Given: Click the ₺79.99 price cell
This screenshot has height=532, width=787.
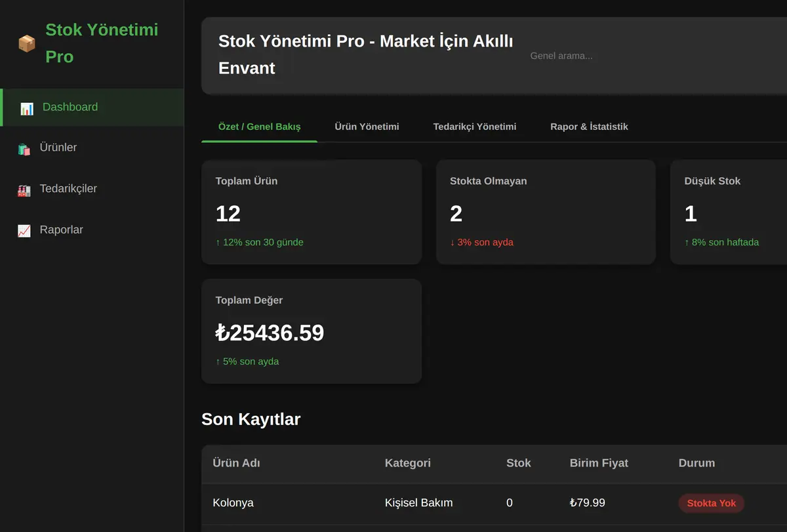Looking at the screenshot, I should pyautogui.click(x=588, y=503).
